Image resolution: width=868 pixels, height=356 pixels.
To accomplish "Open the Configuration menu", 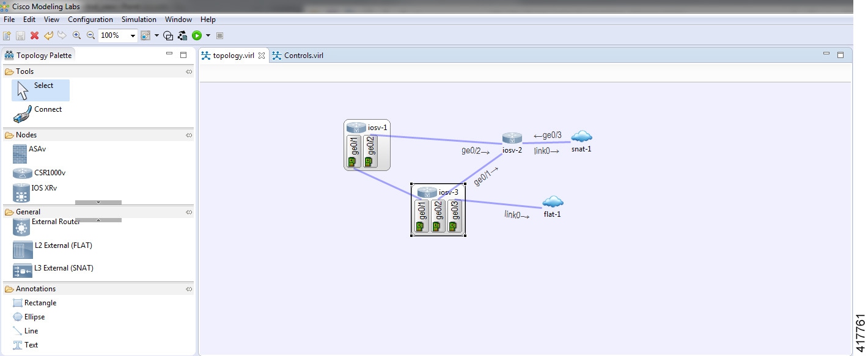I will tap(90, 20).
